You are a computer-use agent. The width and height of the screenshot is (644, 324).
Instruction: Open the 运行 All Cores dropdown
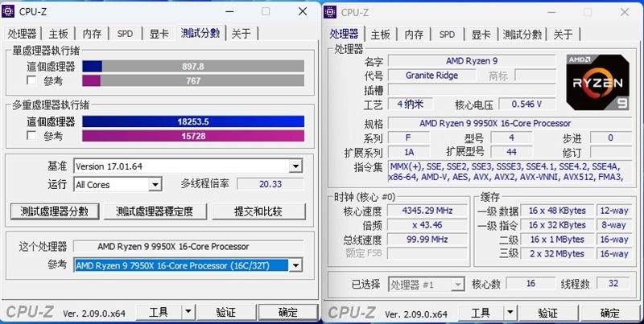click(x=155, y=185)
